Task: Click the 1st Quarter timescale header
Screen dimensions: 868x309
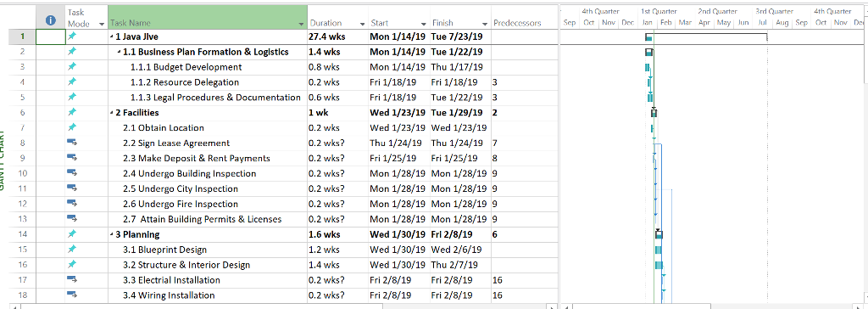Action: (x=659, y=11)
